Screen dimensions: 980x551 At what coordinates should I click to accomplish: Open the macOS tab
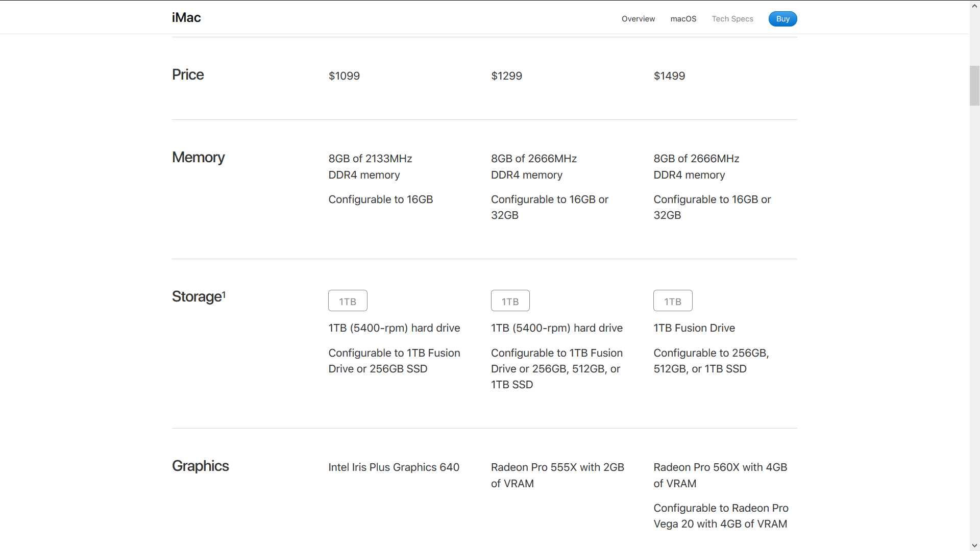point(683,19)
